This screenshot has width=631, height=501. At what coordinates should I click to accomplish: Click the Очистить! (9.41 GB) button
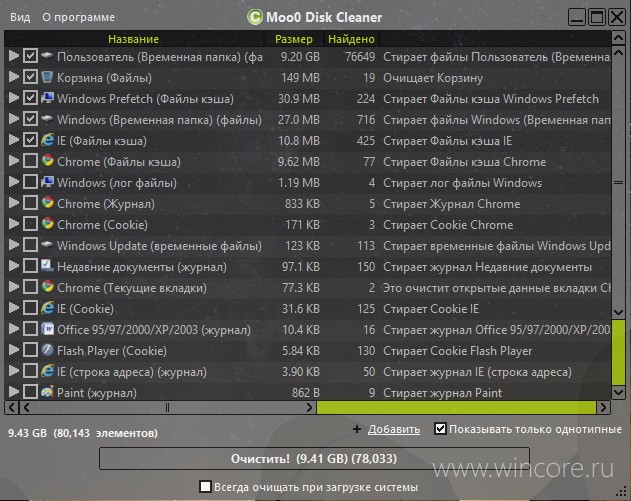pos(314,458)
